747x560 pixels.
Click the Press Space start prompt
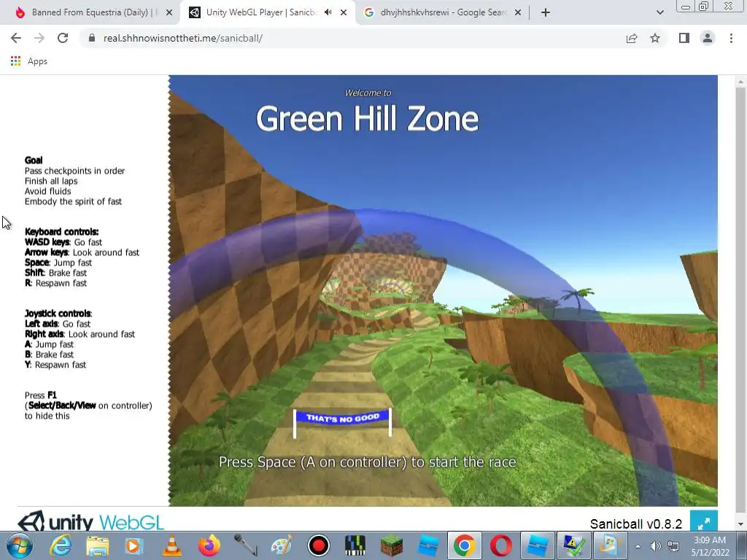(x=368, y=462)
